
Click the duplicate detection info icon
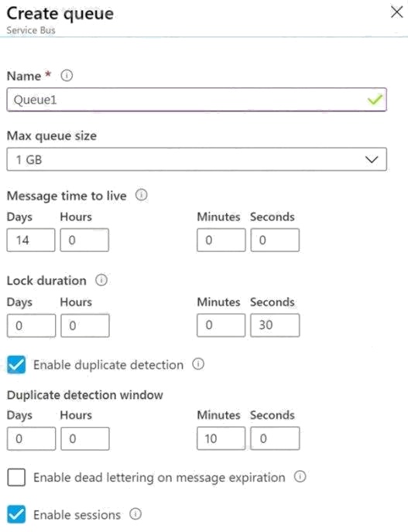tap(198, 364)
